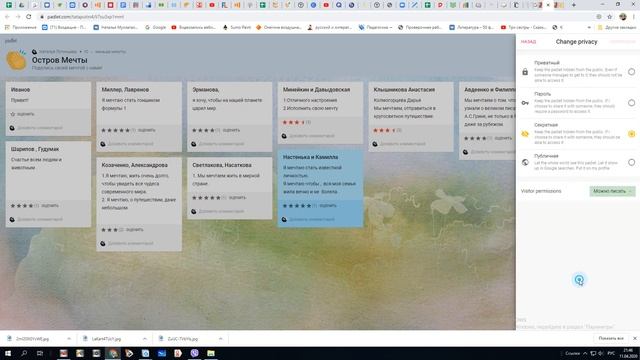
Task: Click the globe icon for Публичная
Action: [525, 162]
